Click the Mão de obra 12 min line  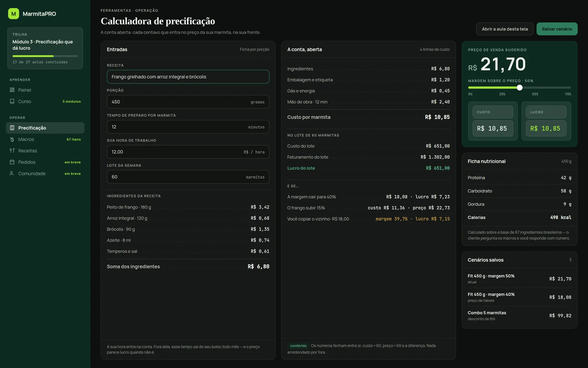coord(368,102)
